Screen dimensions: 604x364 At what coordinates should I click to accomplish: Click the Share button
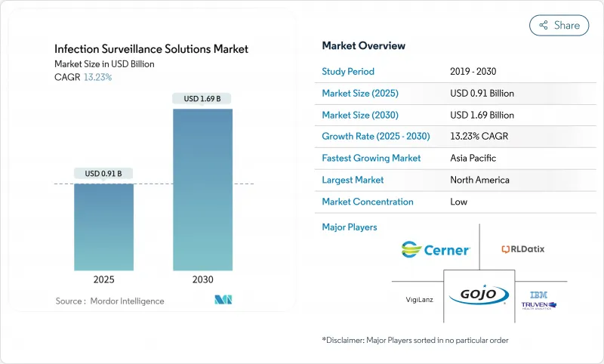(559, 25)
